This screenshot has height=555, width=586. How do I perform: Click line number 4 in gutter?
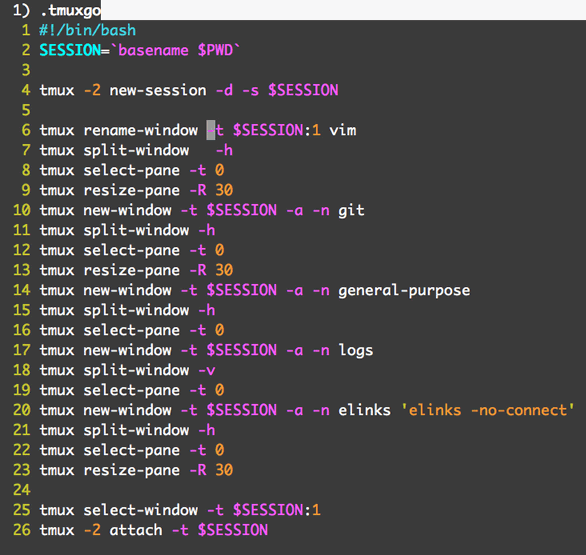pos(26,90)
